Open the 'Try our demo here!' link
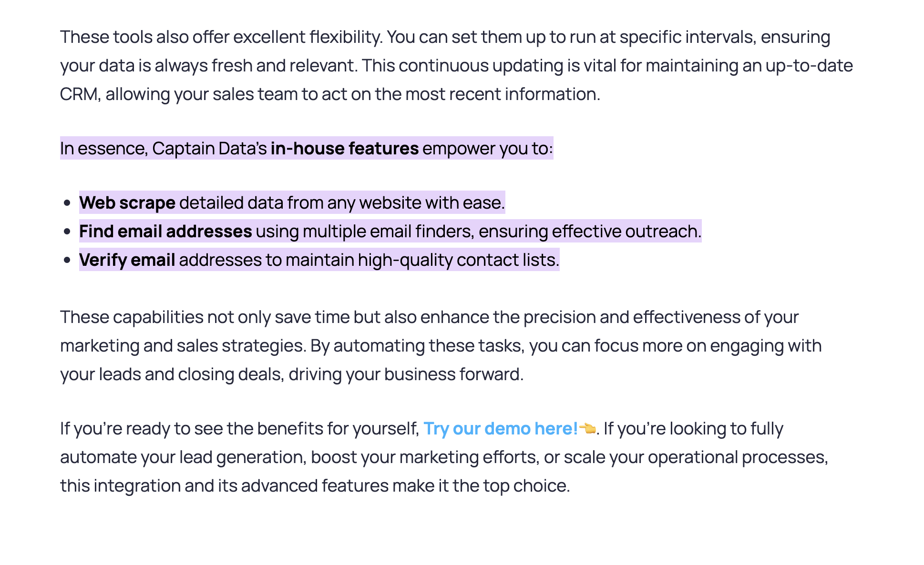 [x=501, y=429]
